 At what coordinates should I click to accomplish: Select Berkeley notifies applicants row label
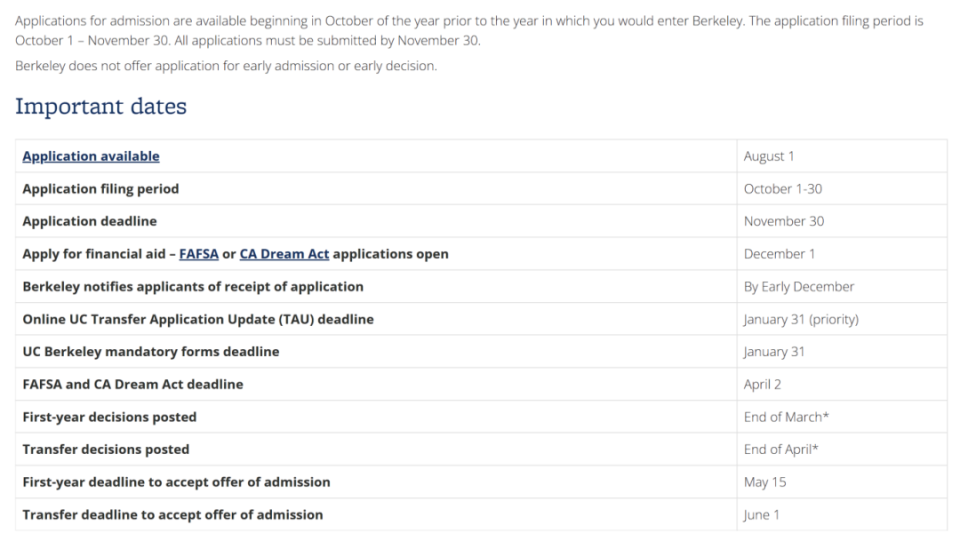coord(193,287)
